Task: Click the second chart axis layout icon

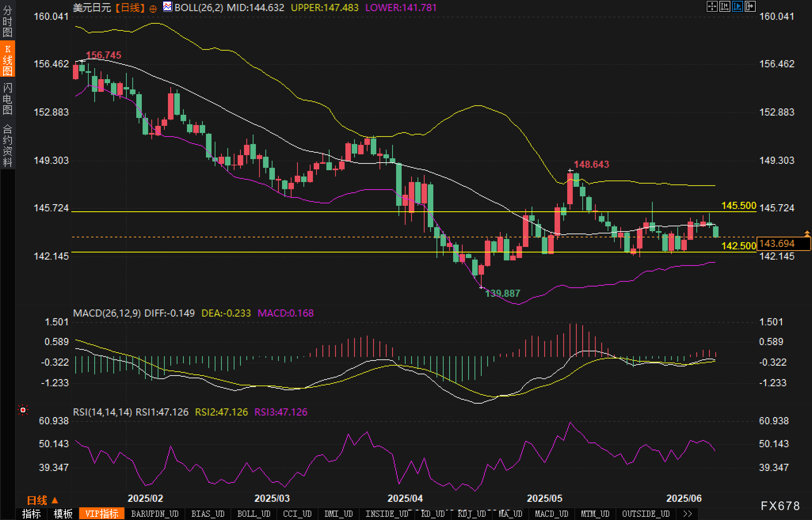Action: (x=724, y=6)
